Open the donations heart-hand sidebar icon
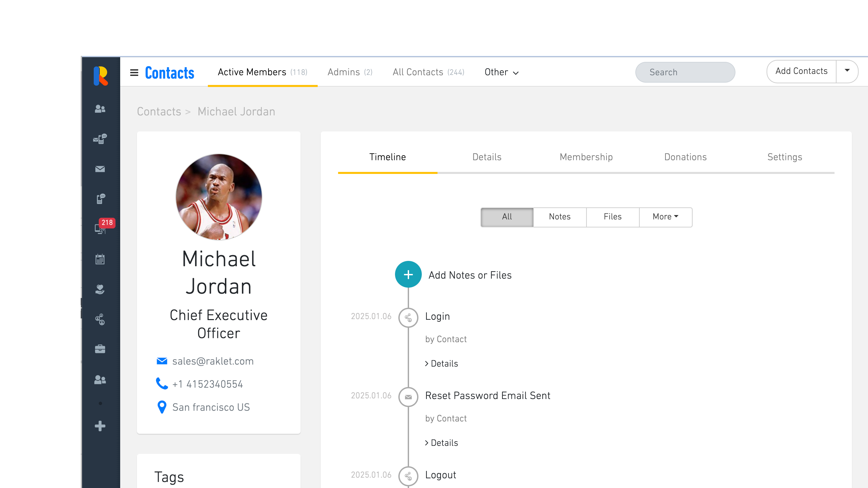The width and height of the screenshot is (868, 488). click(x=100, y=289)
